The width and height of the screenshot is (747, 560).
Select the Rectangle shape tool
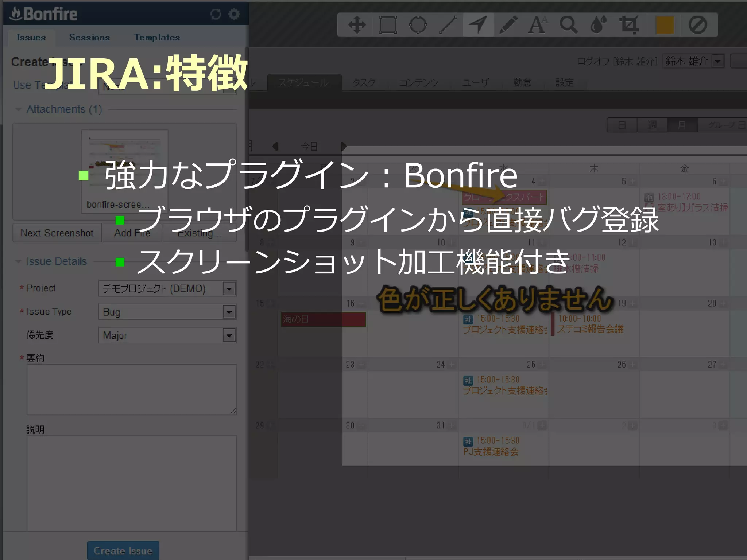[x=388, y=25]
